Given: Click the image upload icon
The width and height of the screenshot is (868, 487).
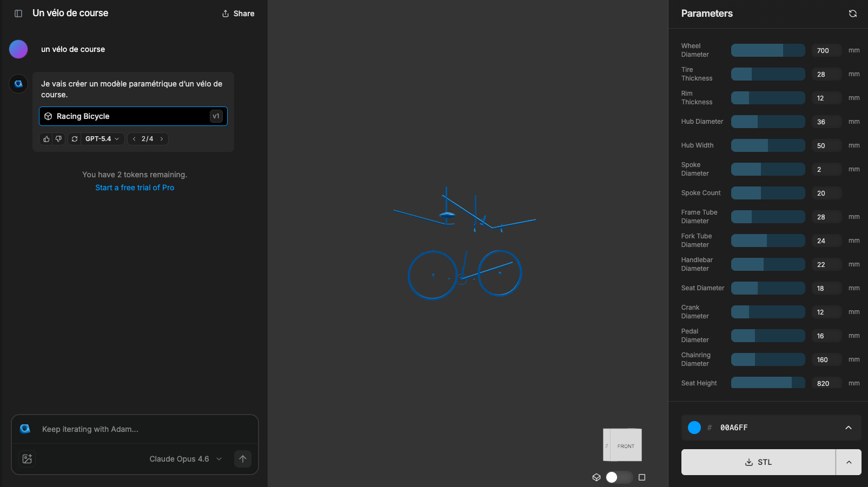Looking at the screenshot, I should point(27,459).
